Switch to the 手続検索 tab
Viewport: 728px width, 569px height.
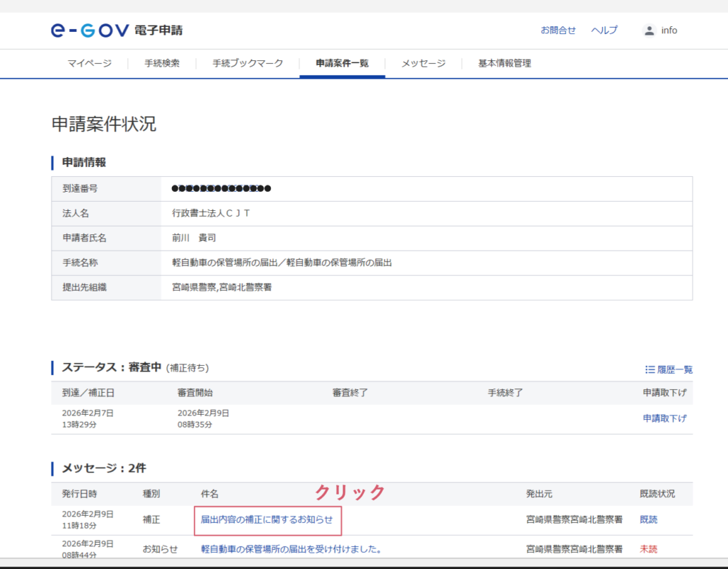tap(162, 63)
